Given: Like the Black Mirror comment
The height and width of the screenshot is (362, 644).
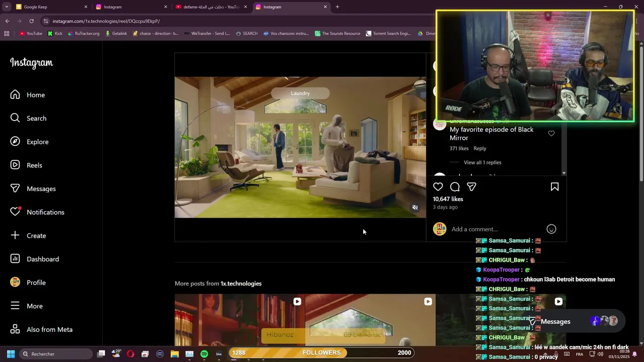Looking at the screenshot, I should pyautogui.click(x=551, y=133).
